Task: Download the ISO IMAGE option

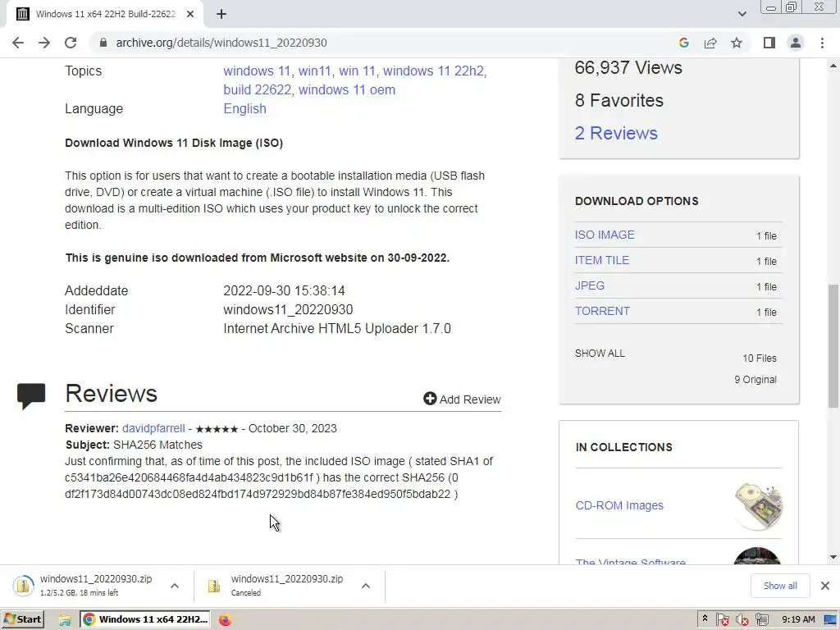Action: (605, 235)
